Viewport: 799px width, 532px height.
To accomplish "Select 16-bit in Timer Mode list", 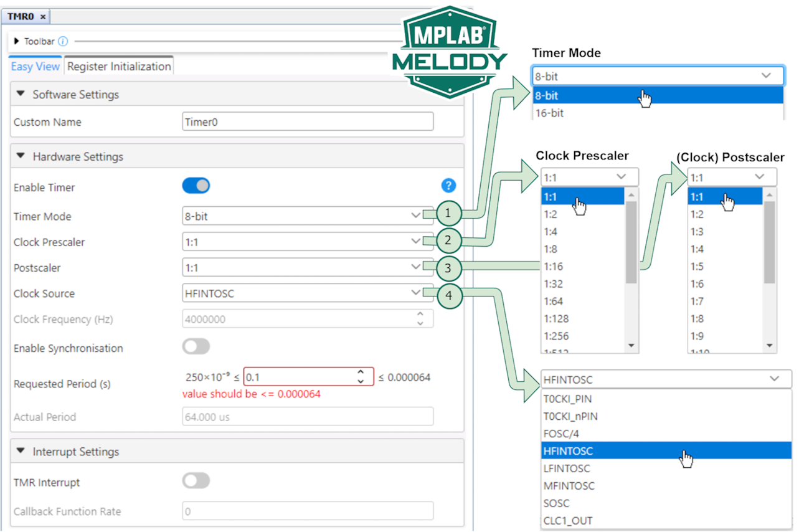I will coord(658,113).
